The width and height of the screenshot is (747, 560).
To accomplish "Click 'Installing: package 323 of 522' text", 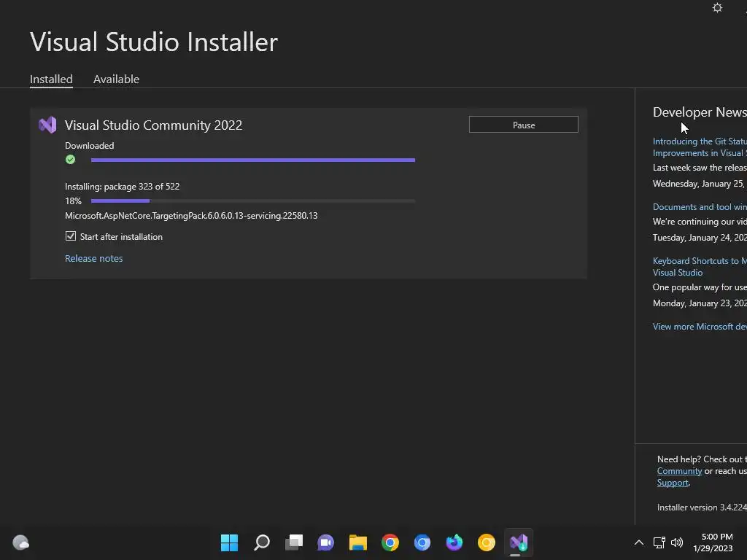I will click(x=123, y=186).
